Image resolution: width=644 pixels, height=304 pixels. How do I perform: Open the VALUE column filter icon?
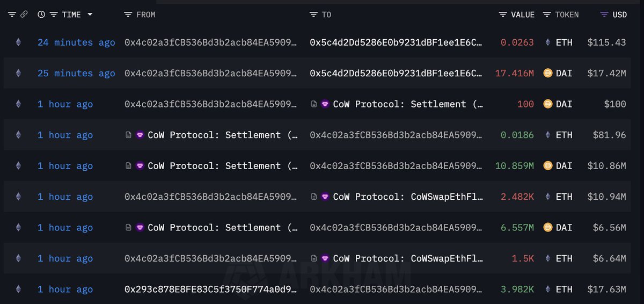coord(502,15)
